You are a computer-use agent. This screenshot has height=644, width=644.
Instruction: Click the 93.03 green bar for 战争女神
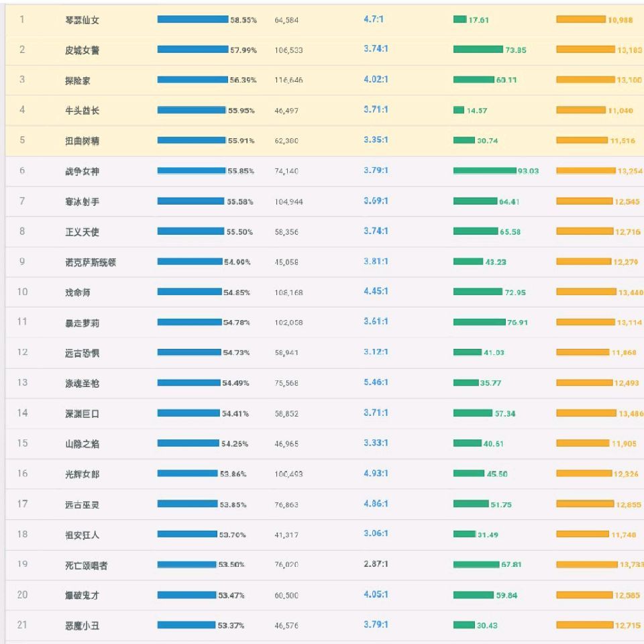pyautogui.click(x=484, y=170)
